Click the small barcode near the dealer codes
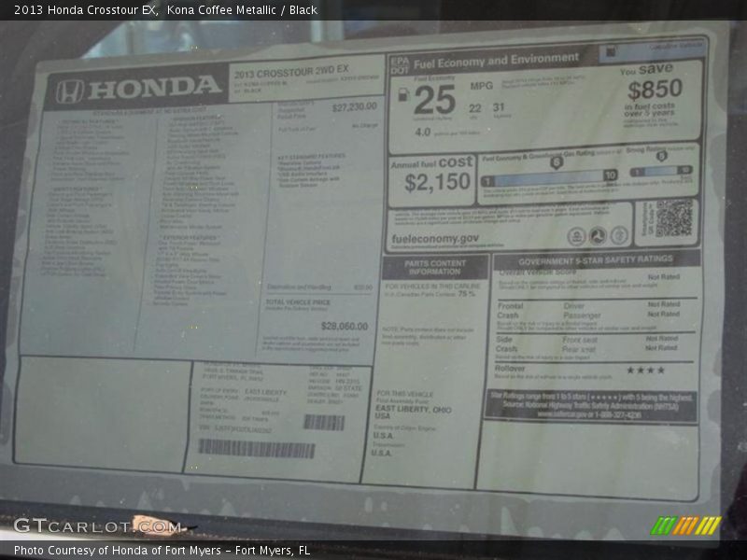Viewport: 747px width, 560px height. (x=324, y=423)
